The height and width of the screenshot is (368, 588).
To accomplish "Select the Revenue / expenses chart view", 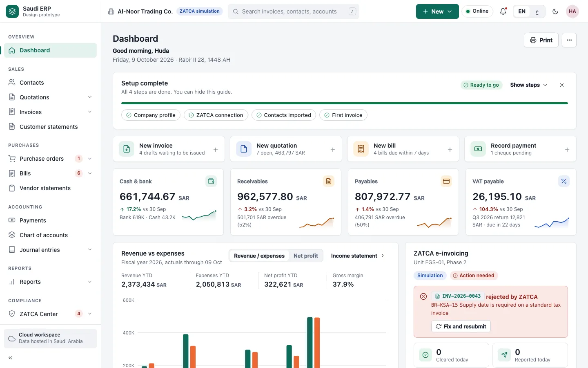I will point(259,256).
